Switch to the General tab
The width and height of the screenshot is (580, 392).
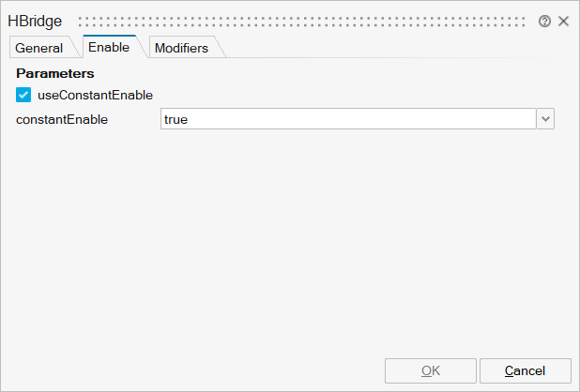tap(38, 48)
